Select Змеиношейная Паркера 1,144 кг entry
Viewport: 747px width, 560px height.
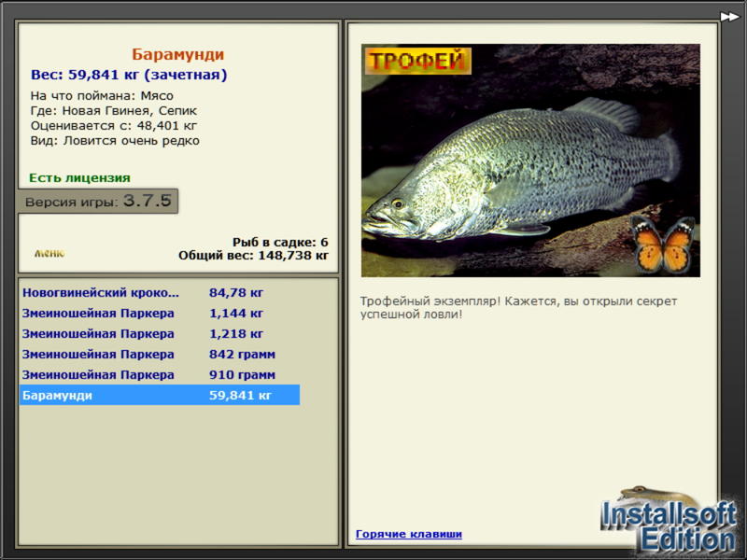pos(160,313)
